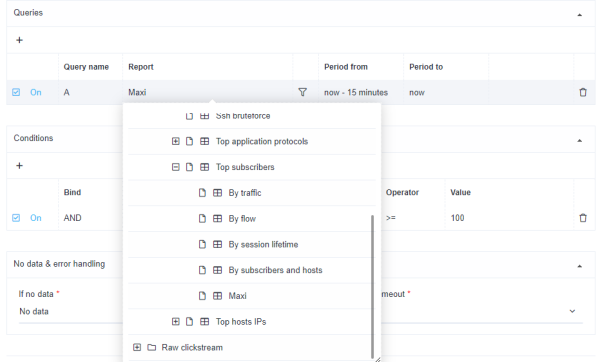Viewport: 600px width, 362px height.
Task: Click the filter funnel icon in query A
Action: pos(302,92)
